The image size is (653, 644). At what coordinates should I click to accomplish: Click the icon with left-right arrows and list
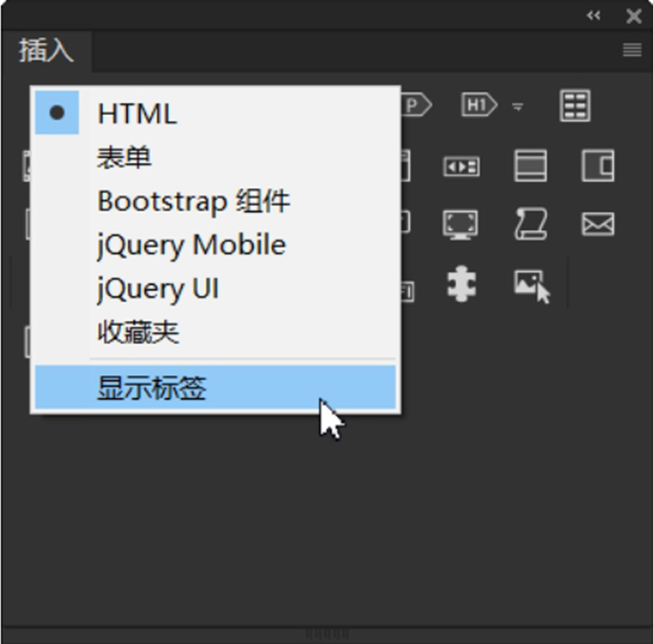click(461, 167)
